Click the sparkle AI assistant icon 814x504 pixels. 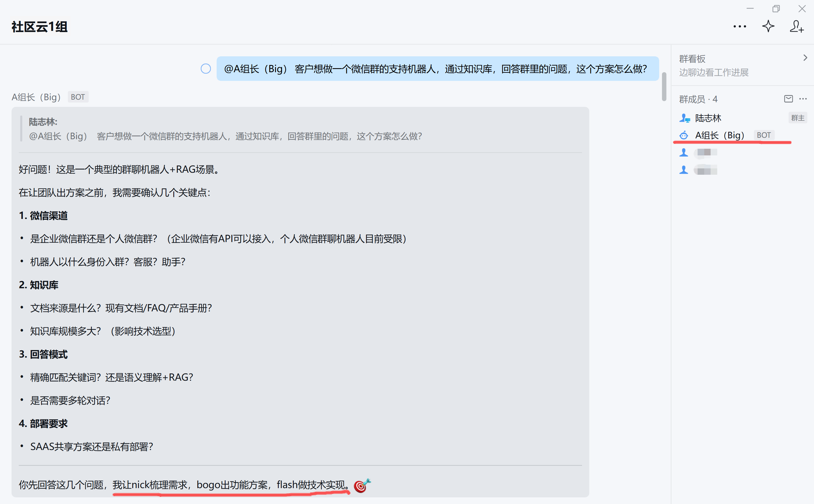tap(768, 26)
